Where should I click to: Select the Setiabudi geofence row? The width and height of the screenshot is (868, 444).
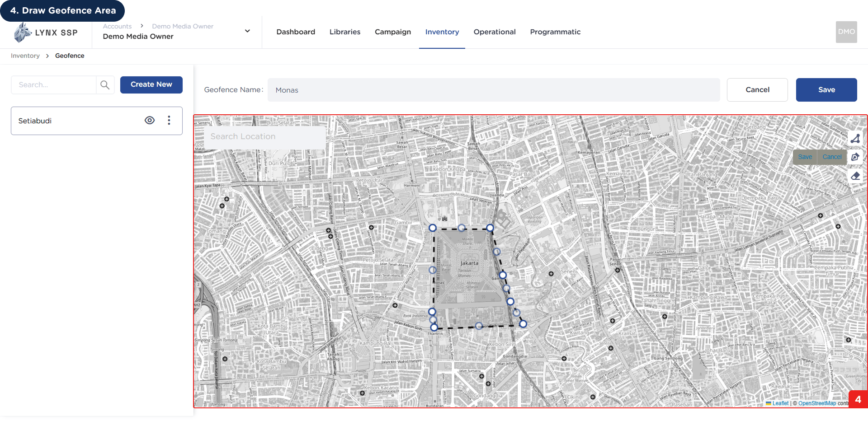[97, 121]
